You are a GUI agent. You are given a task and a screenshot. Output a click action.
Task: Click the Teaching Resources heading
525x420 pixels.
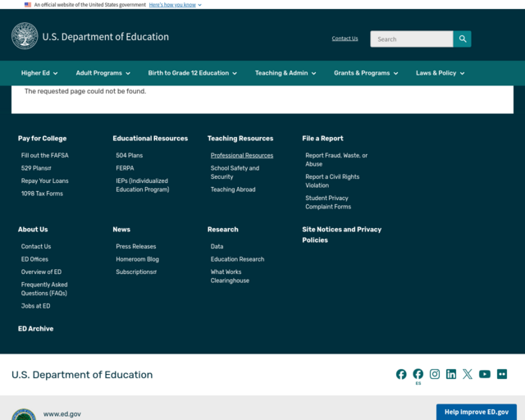point(240,139)
